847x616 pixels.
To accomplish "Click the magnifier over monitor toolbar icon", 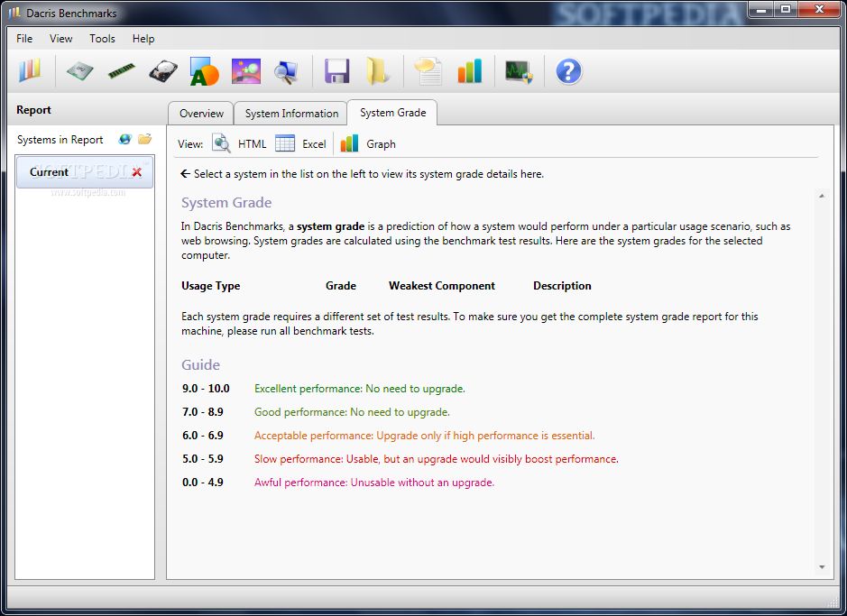I will 286,72.
